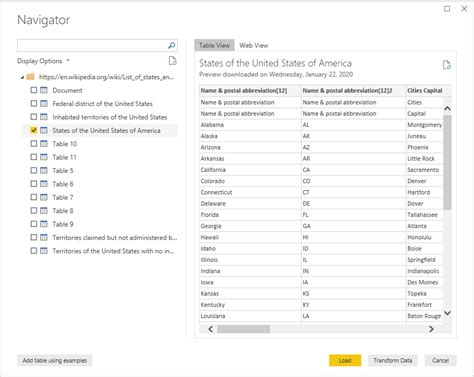474x377 pixels.
Task: Click the Load button
Action: coord(345,360)
